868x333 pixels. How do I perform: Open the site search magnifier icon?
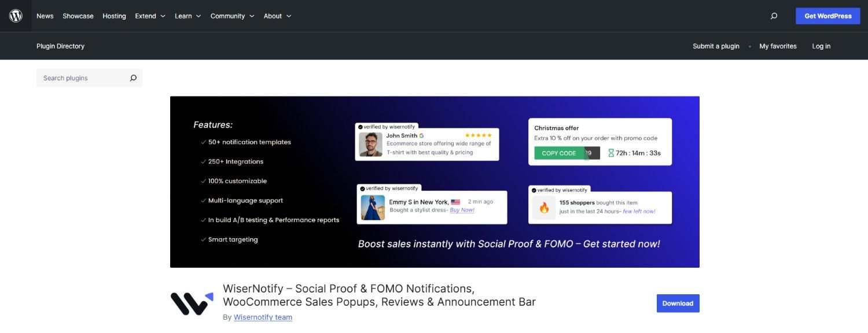point(774,16)
